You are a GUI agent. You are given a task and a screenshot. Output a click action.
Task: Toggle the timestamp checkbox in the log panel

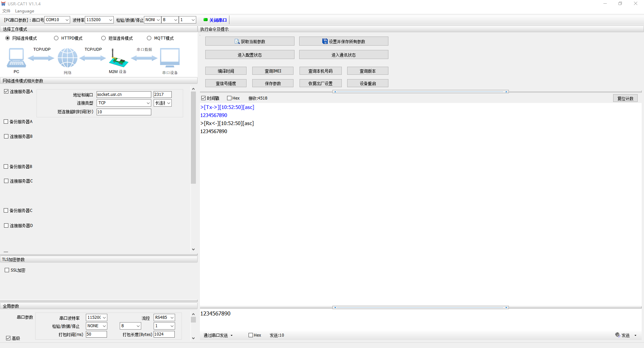pos(204,98)
